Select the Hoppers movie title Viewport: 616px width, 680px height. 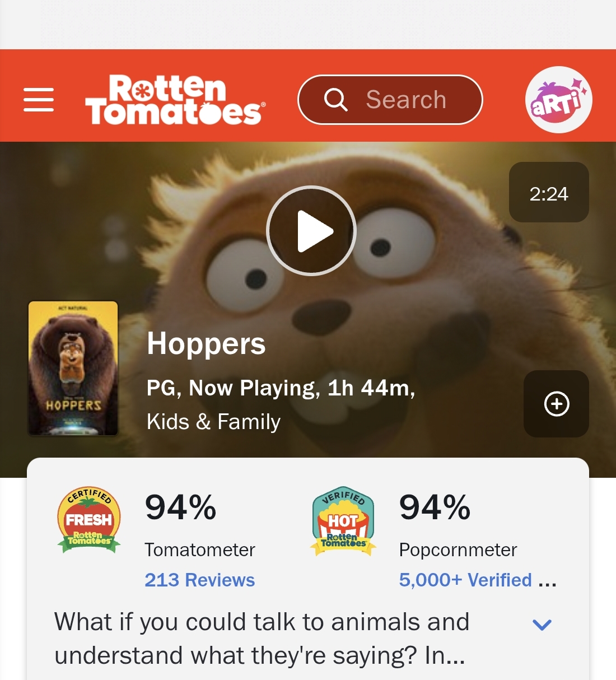click(x=206, y=343)
